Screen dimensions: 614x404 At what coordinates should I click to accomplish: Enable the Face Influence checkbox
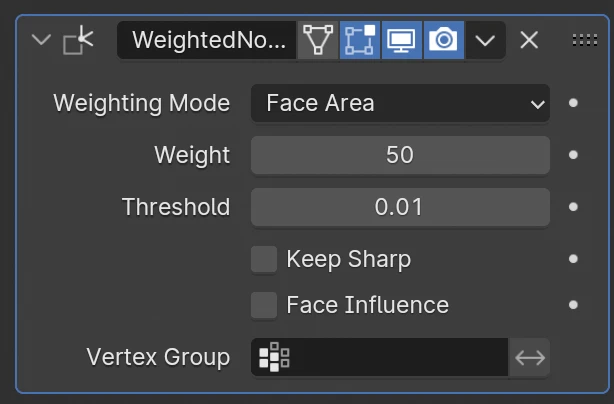264,305
